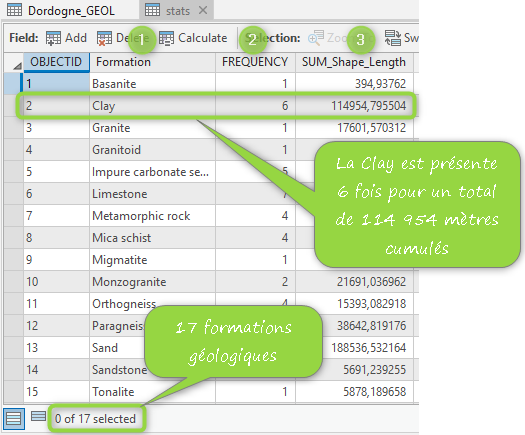Select the Monzogranite formation cell
This screenshot has height=435, width=525.
tap(152, 282)
